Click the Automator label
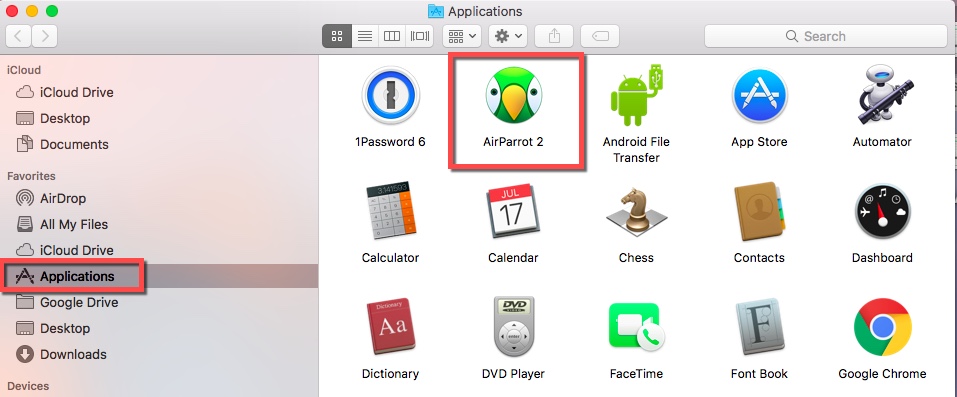 [x=882, y=142]
